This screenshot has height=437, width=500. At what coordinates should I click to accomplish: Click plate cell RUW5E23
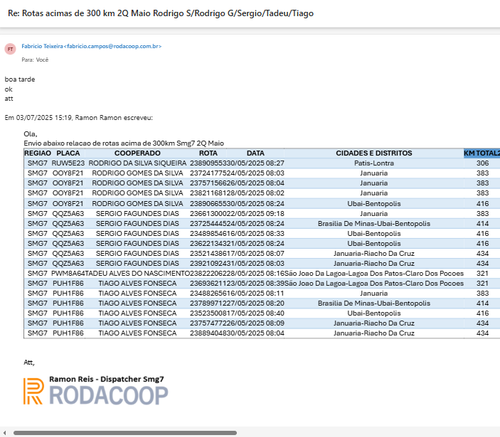point(68,163)
